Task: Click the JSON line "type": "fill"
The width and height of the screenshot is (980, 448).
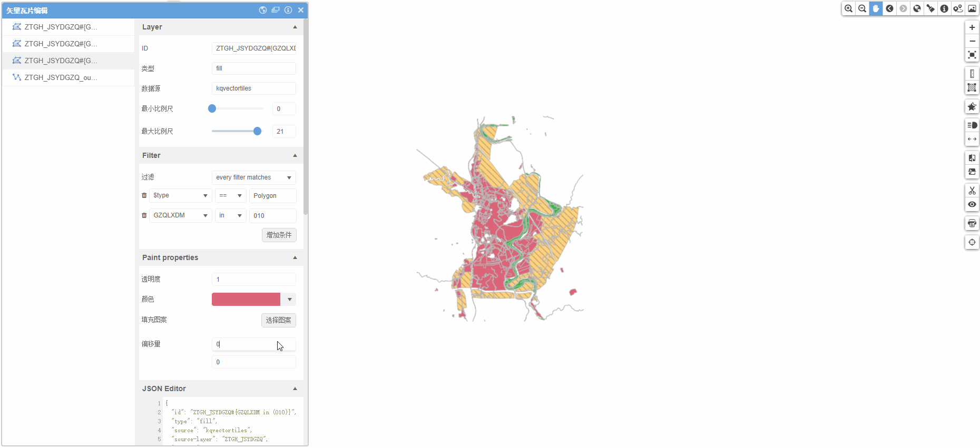Action: tap(194, 421)
